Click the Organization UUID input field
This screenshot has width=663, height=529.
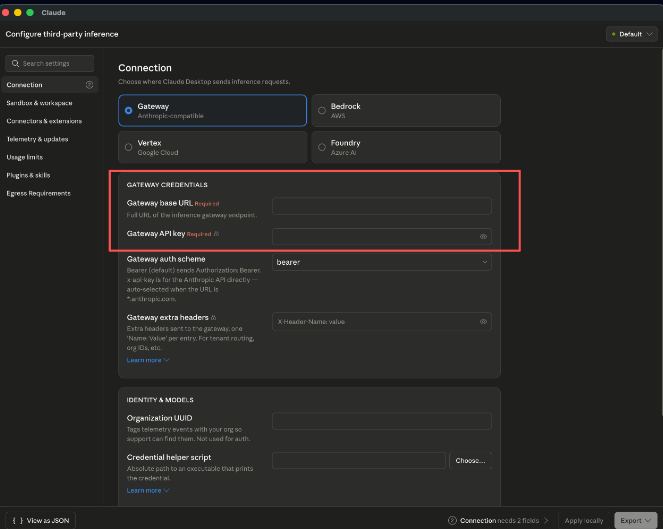coord(382,421)
